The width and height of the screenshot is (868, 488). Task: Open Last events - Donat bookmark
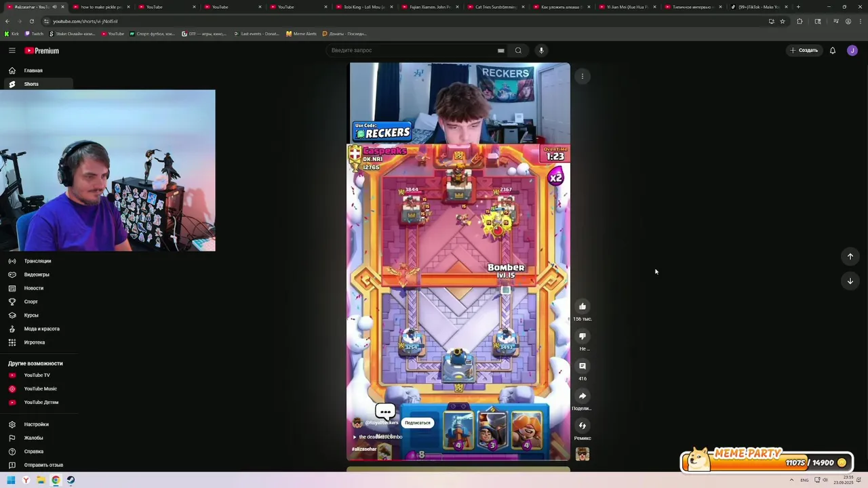tap(256, 33)
